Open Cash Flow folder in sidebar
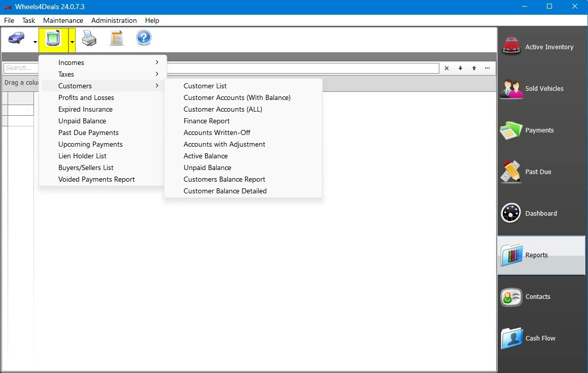This screenshot has height=373, width=588. click(x=541, y=338)
